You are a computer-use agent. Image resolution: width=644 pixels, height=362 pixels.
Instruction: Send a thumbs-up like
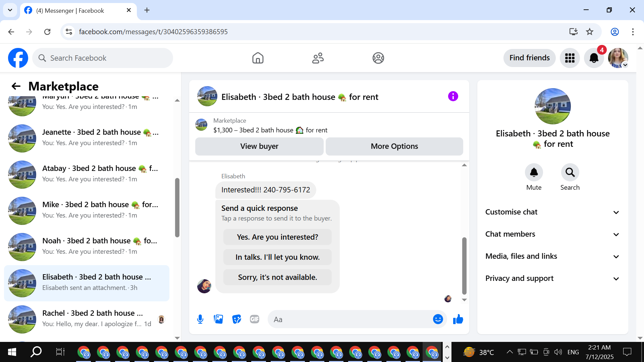[458, 319]
